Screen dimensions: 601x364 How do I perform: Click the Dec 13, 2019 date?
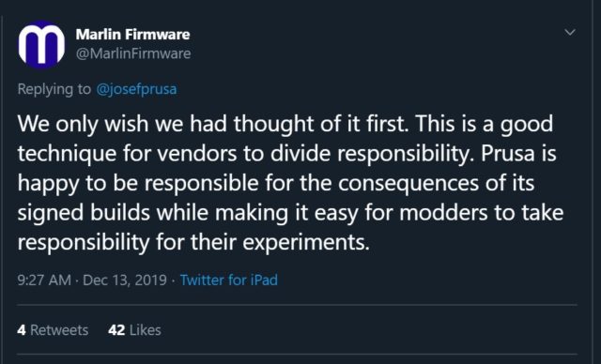coord(125,280)
